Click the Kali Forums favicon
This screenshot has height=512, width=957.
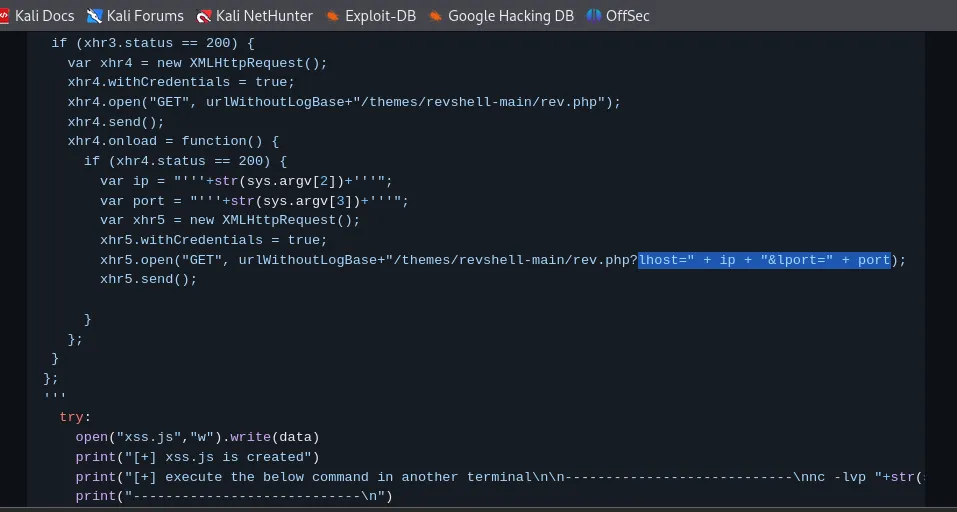click(x=95, y=16)
